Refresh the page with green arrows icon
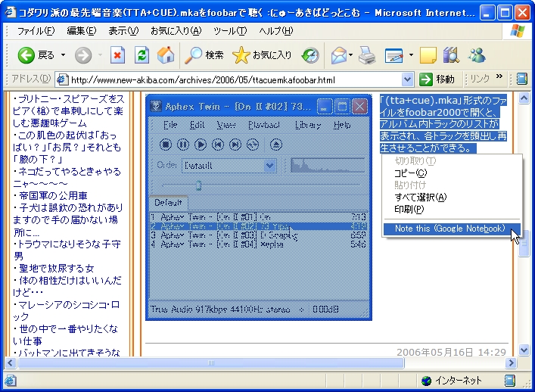 click(142, 55)
